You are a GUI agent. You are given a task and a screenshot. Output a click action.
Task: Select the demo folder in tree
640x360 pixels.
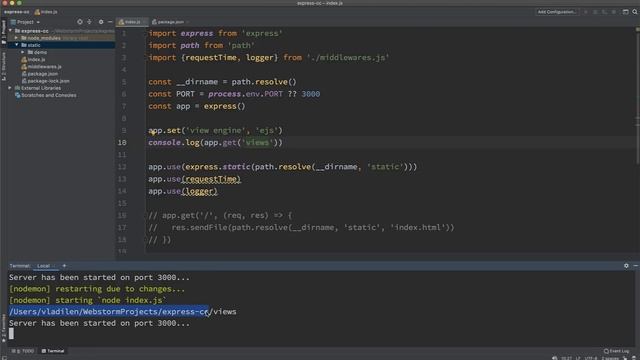(37, 52)
